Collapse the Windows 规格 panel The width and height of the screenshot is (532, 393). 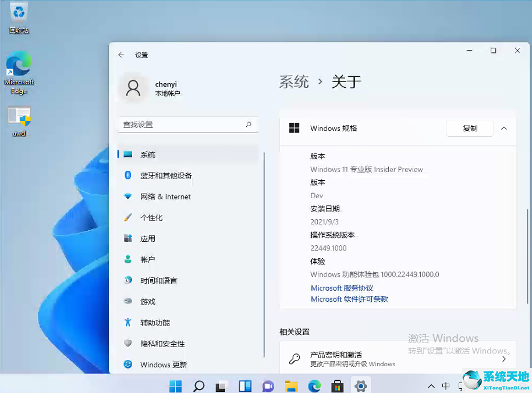pos(504,128)
